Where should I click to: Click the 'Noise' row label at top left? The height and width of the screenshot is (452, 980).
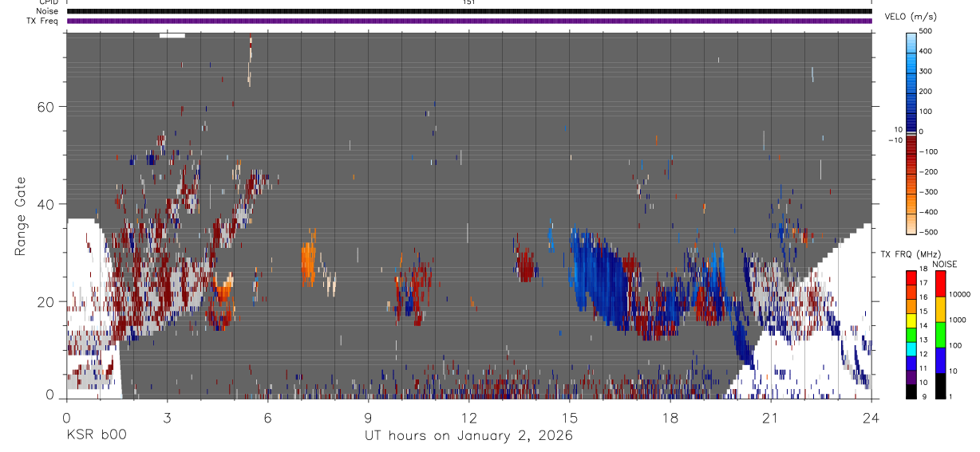(47, 11)
